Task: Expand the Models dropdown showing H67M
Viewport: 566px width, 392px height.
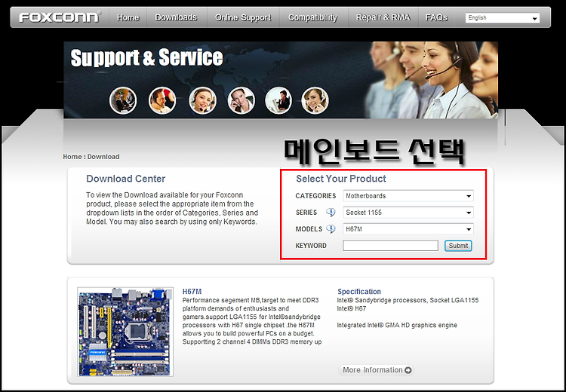Action: click(408, 229)
